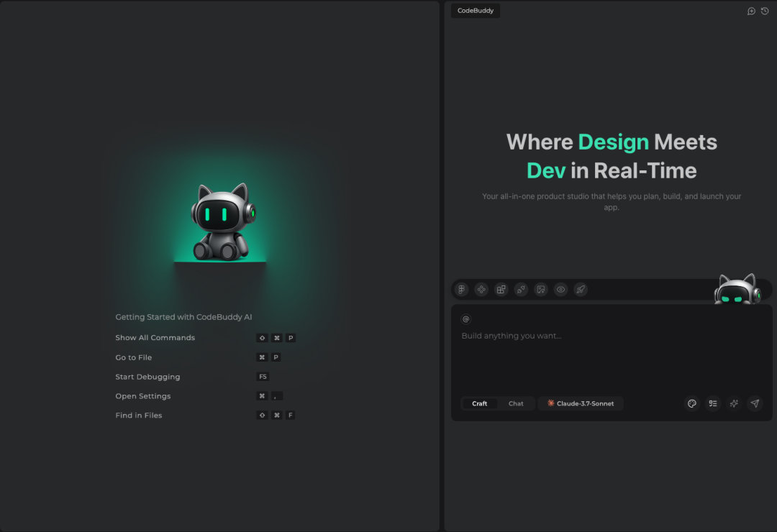Open chat history clock icon
This screenshot has width=777, height=532.
(x=765, y=11)
